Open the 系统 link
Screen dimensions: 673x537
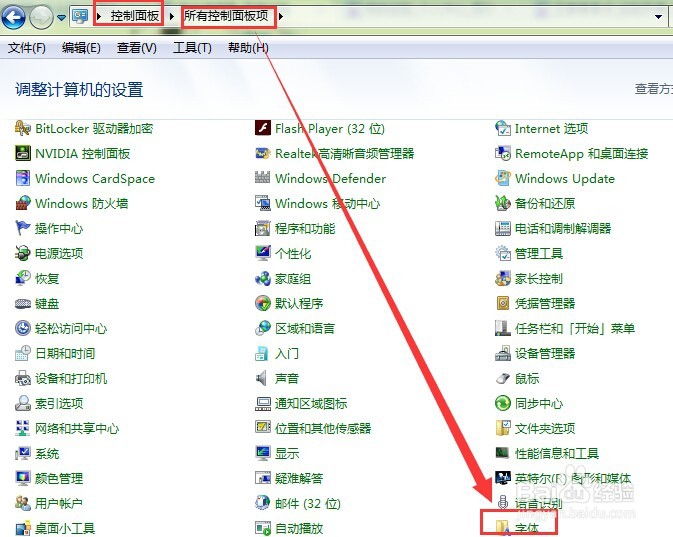click(x=47, y=453)
